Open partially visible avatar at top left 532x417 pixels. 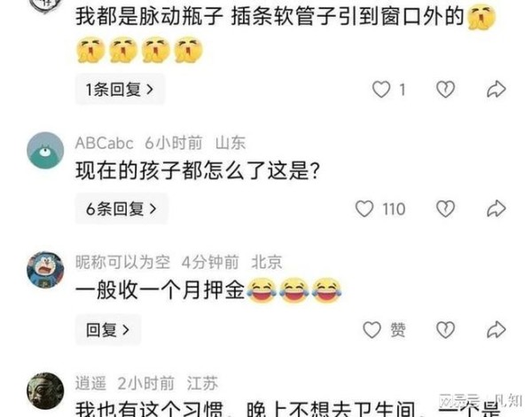click(x=45, y=6)
